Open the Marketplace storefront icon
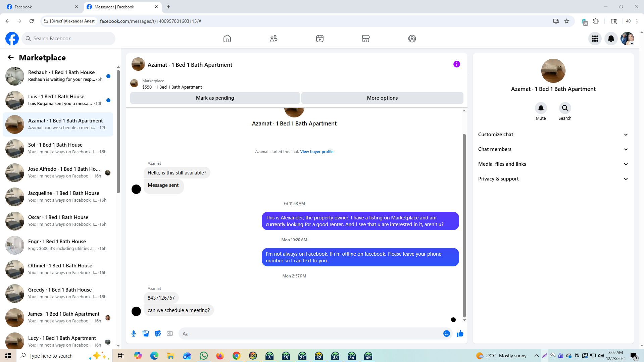The width and height of the screenshot is (644, 362). pyautogui.click(x=366, y=39)
